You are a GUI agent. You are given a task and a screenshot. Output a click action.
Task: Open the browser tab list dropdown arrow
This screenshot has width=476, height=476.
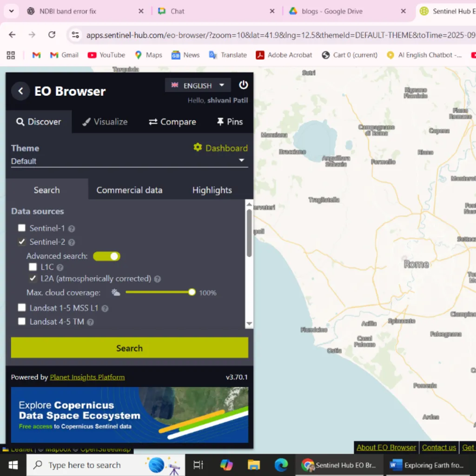(11, 11)
